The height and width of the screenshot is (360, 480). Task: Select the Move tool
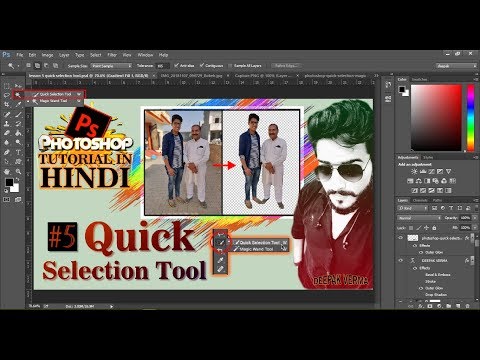[x=18, y=86]
